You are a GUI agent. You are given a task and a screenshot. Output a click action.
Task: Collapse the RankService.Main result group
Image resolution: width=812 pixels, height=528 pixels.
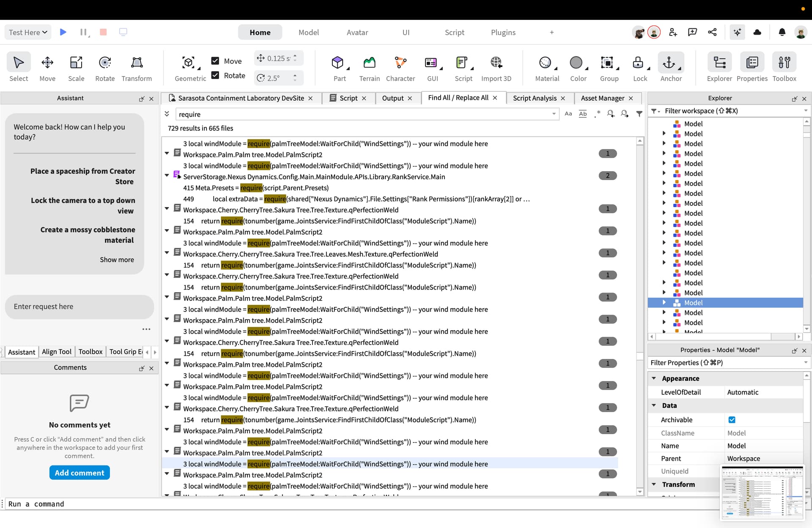(x=167, y=175)
